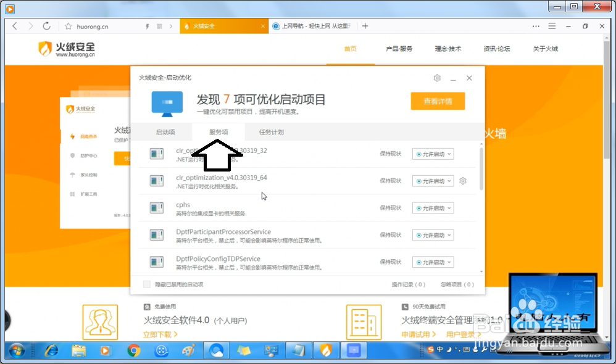
Task: Click 保持现状 status in cphs row
Action: coord(391,208)
